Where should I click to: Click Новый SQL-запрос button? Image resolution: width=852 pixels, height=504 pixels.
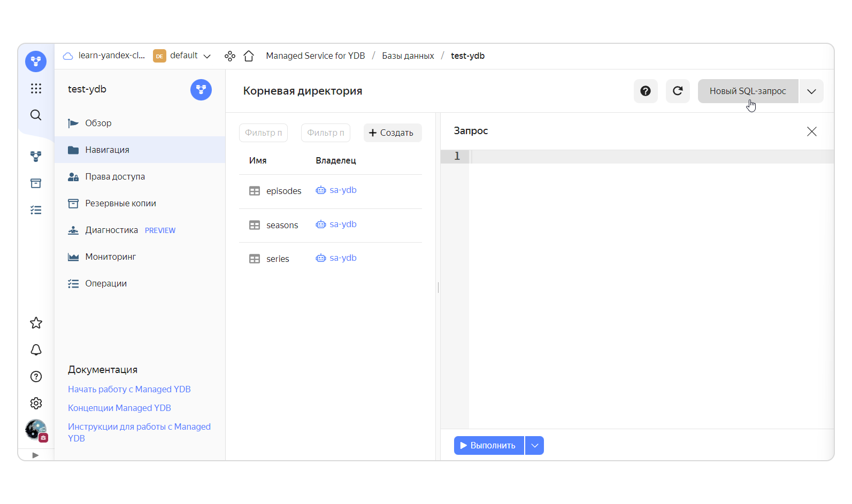pos(748,91)
